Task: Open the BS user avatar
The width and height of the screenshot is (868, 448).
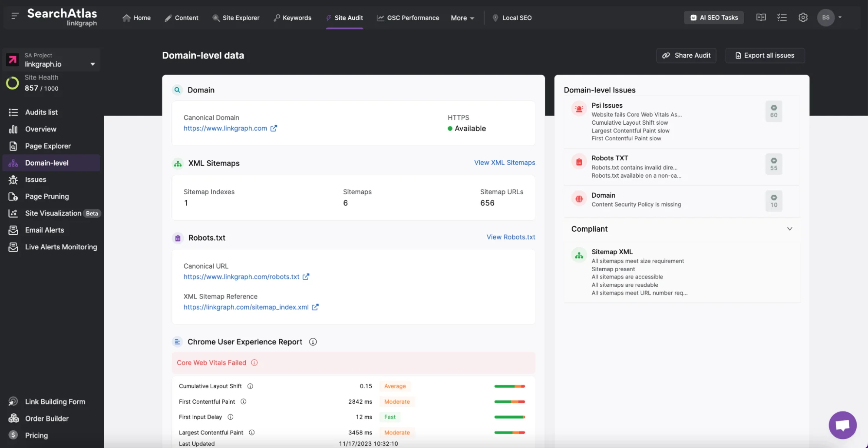Action: 825,17
